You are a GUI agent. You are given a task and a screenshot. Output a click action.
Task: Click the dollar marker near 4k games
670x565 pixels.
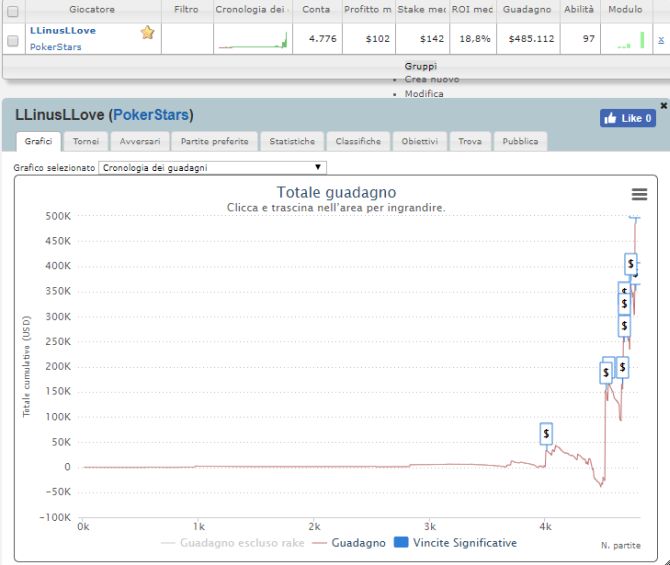pos(546,434)
